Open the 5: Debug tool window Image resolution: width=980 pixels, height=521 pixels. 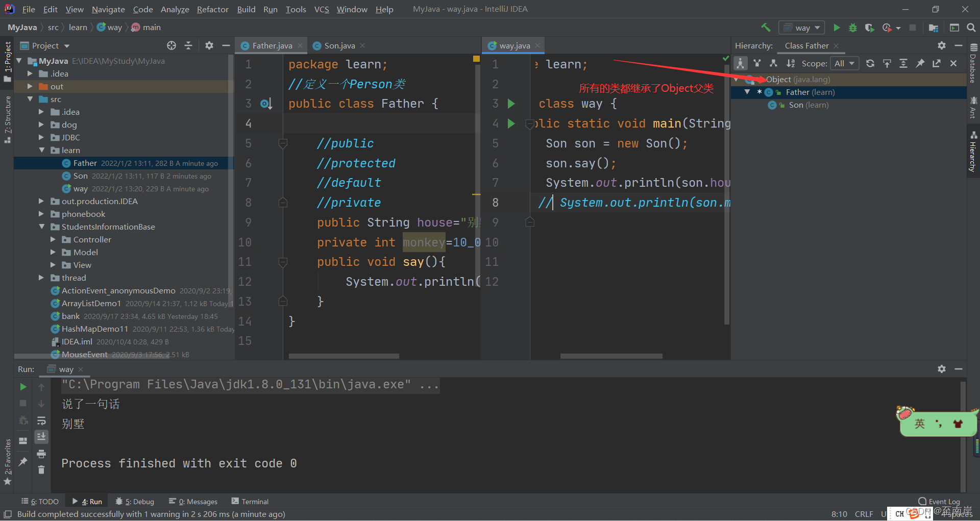135,502
